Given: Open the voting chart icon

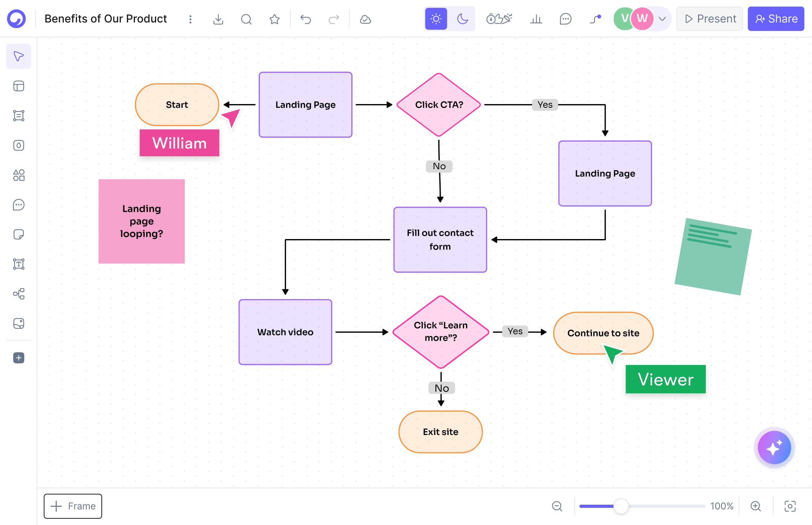Looking at the screenshot, I should tap(536, 19).
